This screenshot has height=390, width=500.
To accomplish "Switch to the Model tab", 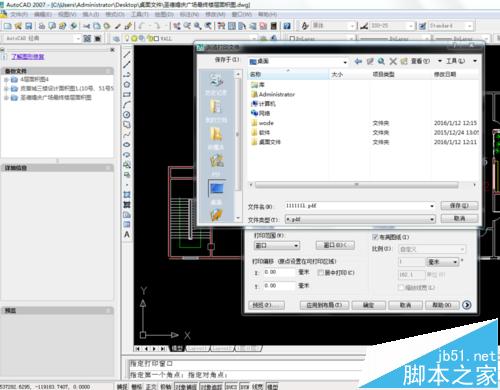I will click(x=177, y=348).
